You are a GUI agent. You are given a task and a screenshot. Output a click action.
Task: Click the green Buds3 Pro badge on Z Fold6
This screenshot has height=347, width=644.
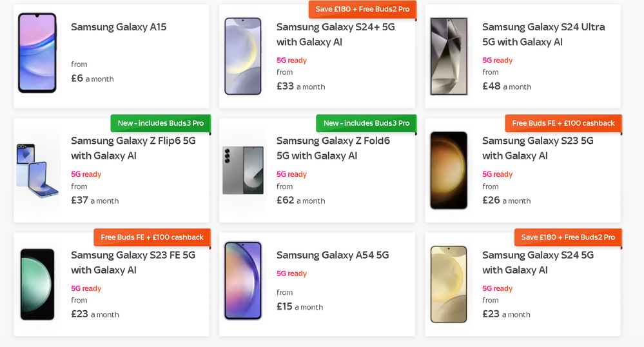coord(366,123)
